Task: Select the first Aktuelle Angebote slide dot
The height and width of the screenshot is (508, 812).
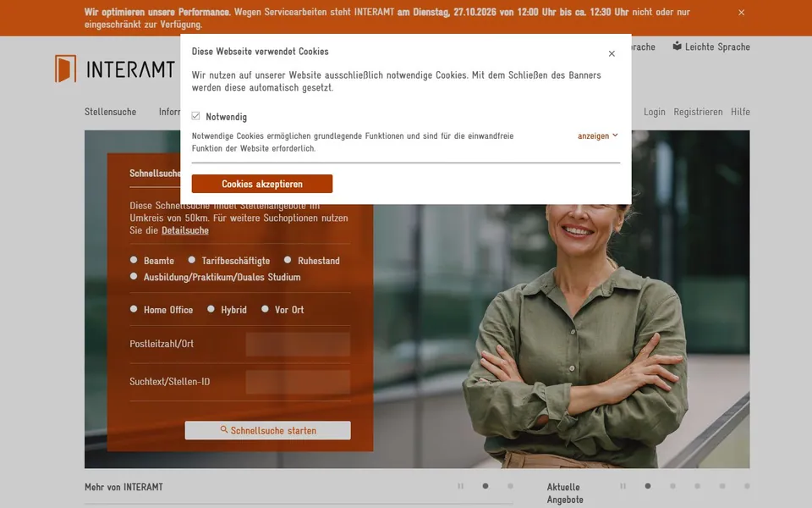Action: (x=648, y=486)
